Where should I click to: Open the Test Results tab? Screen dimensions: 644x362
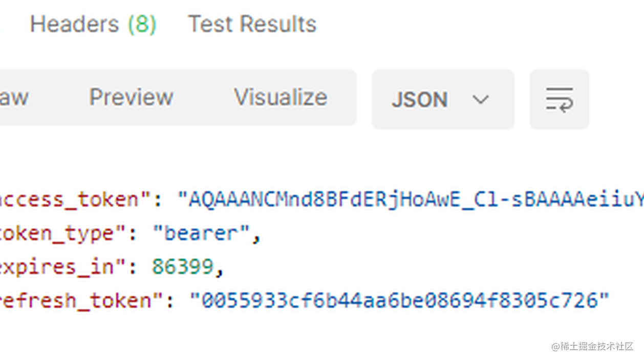coord(252,23)
